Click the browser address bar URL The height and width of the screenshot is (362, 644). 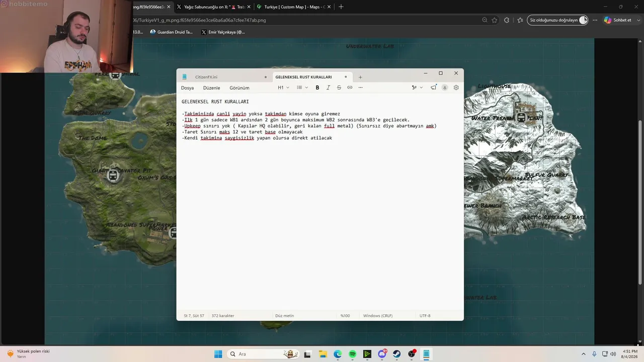200,20
